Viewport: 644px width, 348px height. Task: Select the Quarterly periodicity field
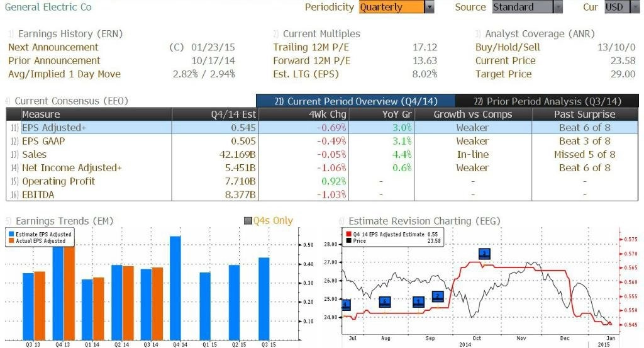pyautogui.click(x=392, y=7)
